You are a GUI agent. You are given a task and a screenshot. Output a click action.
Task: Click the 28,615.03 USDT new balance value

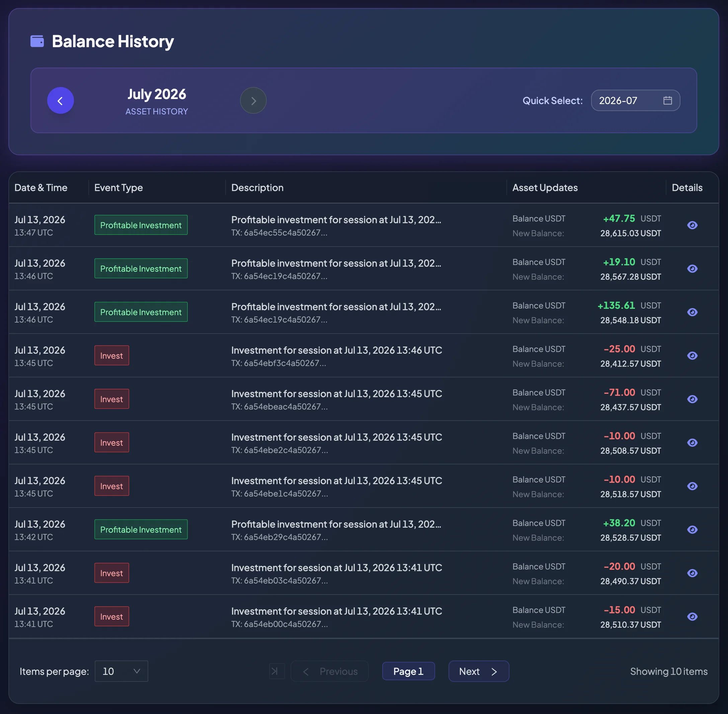(631, 233)
